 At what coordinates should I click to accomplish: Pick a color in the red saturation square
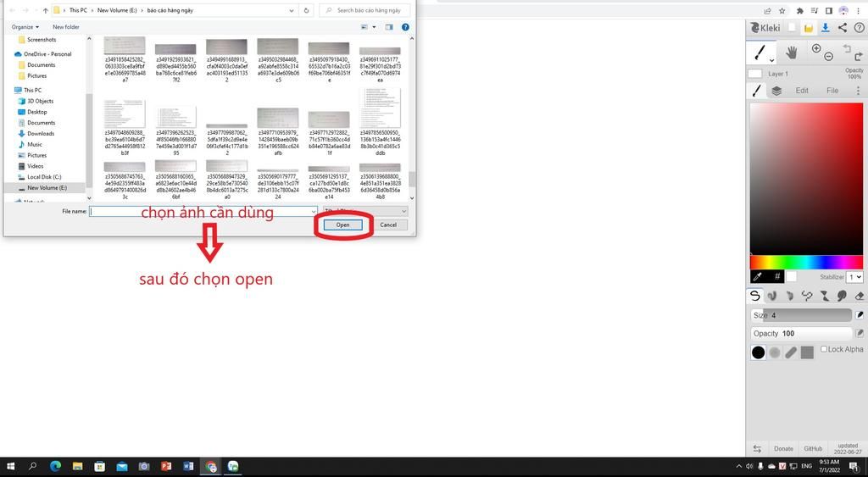pyautogui.click(x=806, y=179)
